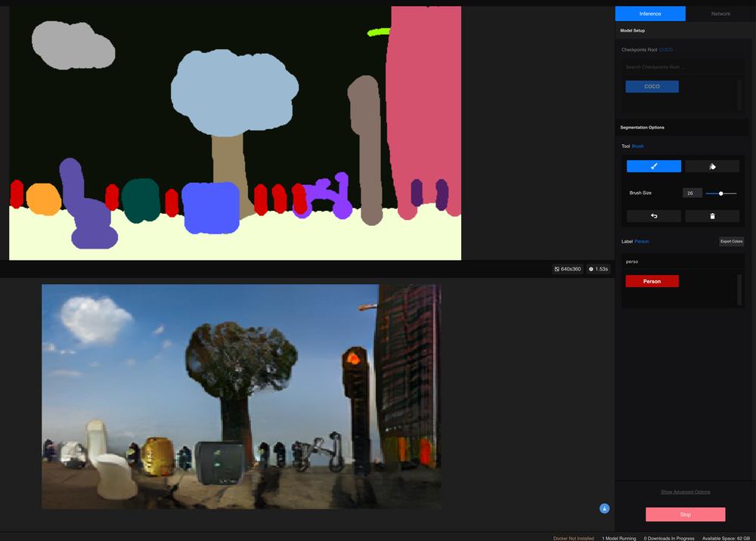Adjust the Brush Size slider handle
Viewport: 756px width, 541px height.
click(720, 193)
